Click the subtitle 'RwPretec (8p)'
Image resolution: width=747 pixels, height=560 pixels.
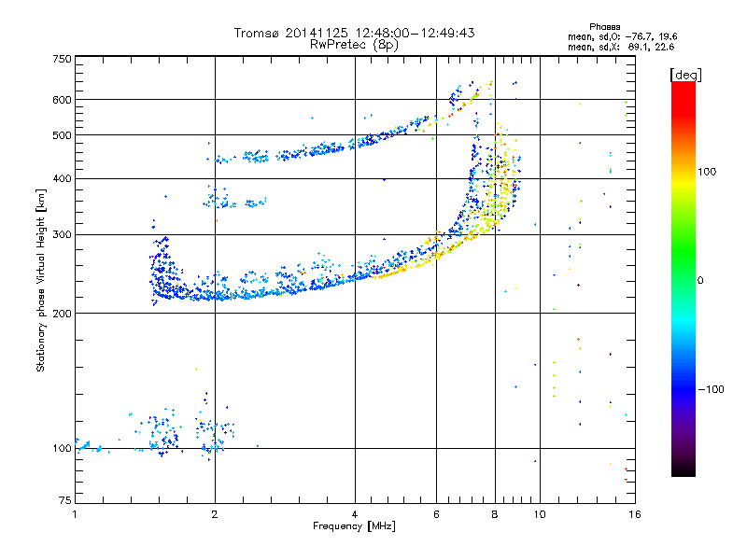(354, 45)
